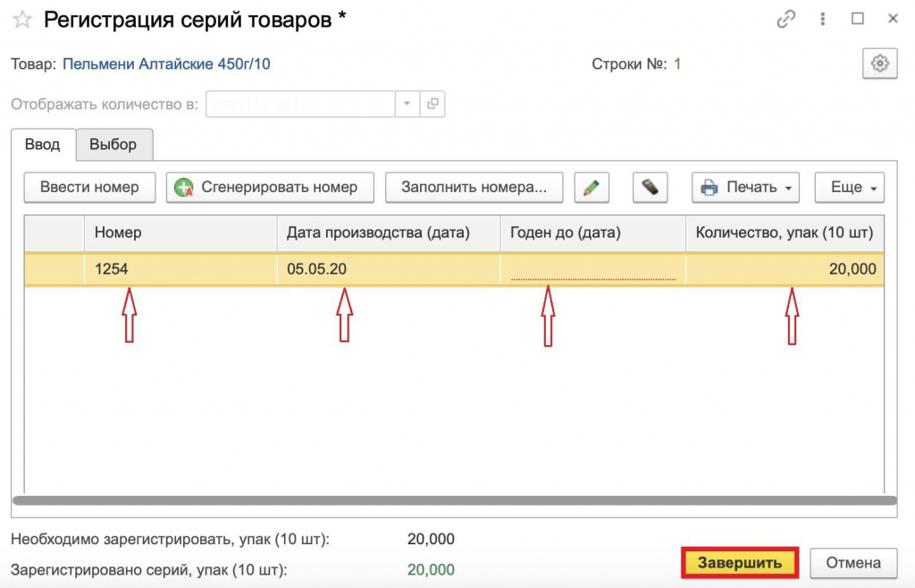Switch to the Выбор tab
Viewport: 915px width, 588px height.
tap(113, 144)
